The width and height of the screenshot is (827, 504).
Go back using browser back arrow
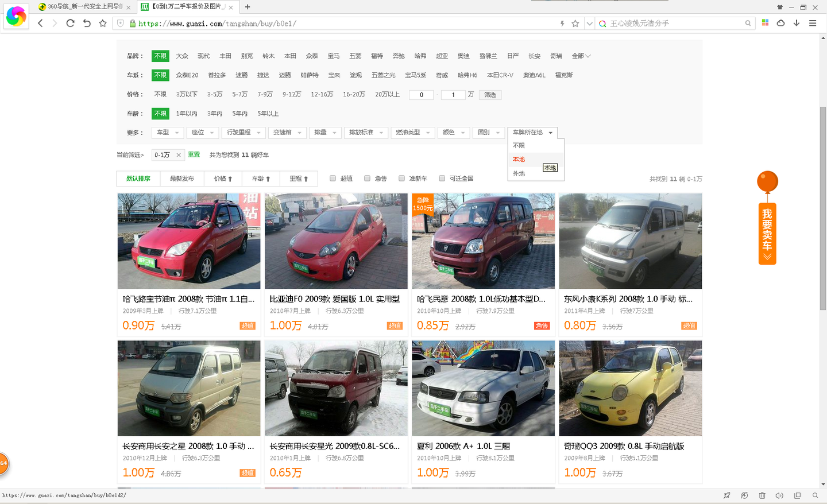(40, 23)
